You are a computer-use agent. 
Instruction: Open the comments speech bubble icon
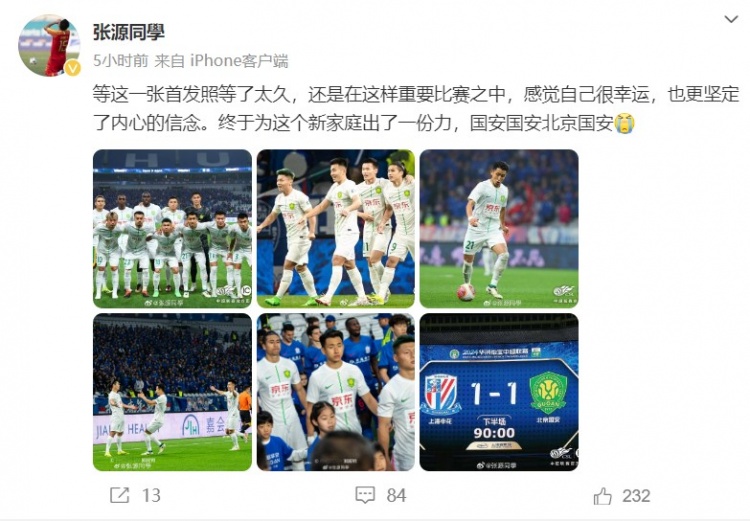(x=365, y=495)
